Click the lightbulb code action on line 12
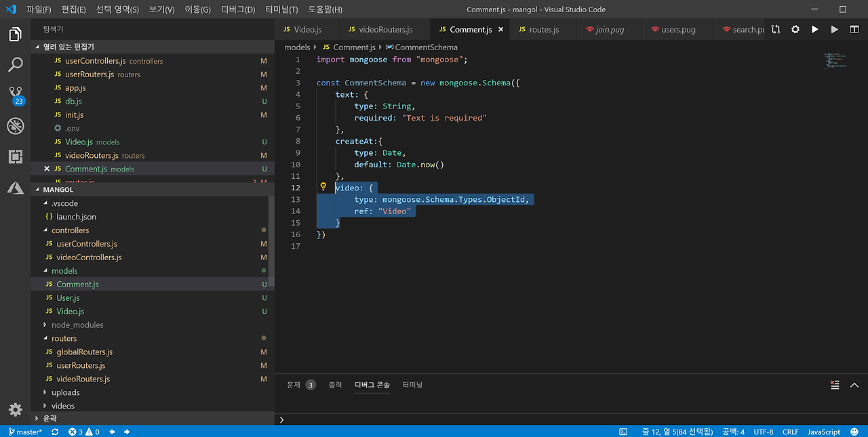The image size is (868, 437). [x=323, y=187]
